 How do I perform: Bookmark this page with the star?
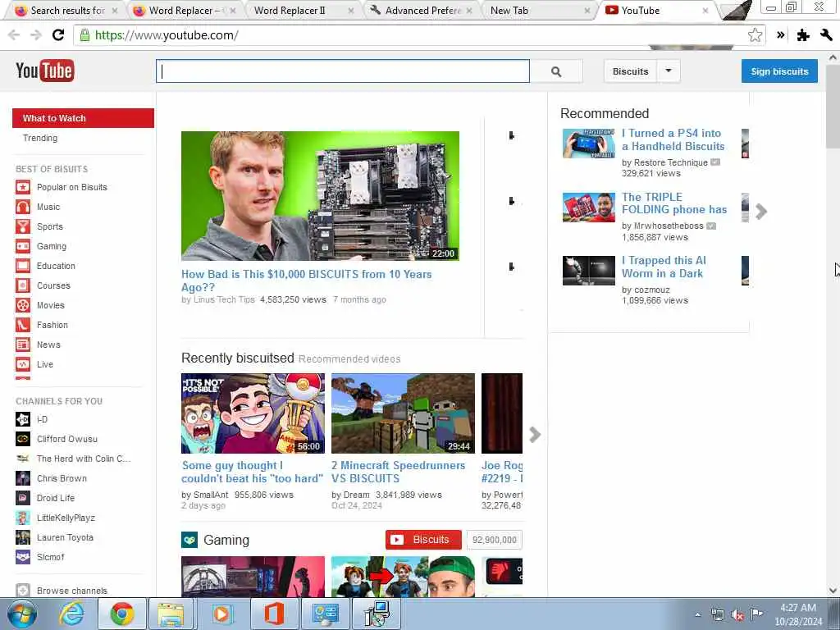tap(755, 35)
